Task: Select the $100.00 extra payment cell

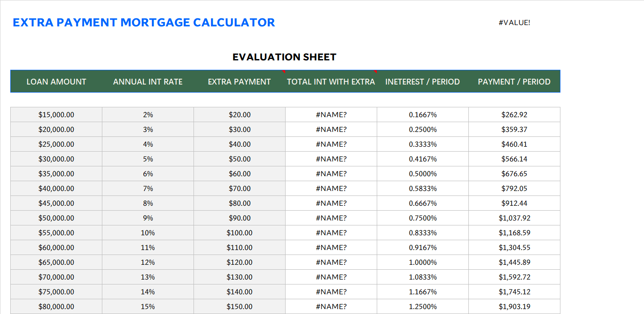Action: click(240, 233)
